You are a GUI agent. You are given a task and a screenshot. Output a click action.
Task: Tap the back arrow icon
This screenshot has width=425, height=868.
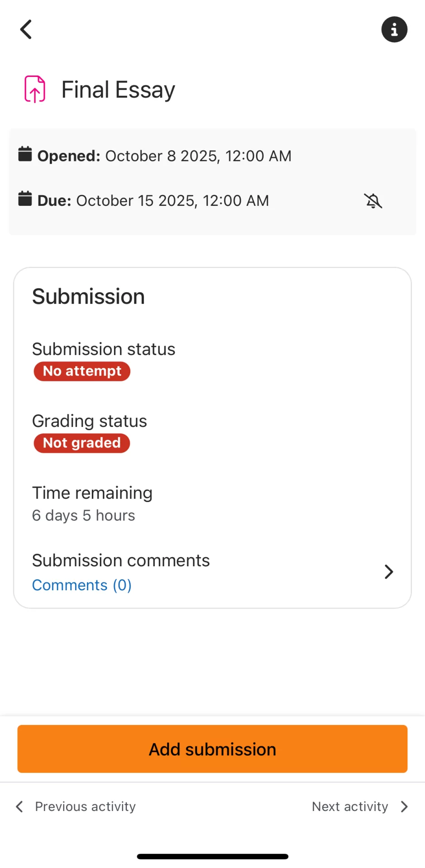[26, 30]
